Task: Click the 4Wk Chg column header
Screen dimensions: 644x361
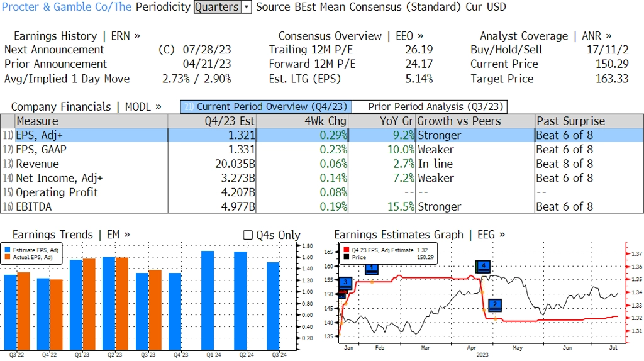Action: [x=302, y=121]
